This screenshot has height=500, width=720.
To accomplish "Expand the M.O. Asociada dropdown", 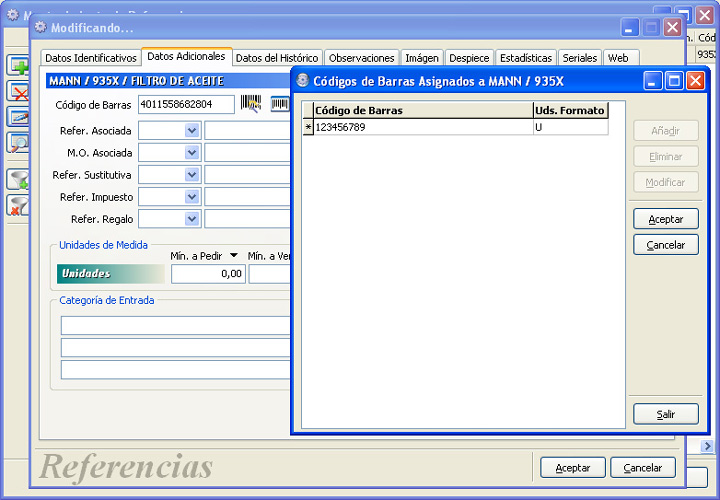I will (192, 152).
